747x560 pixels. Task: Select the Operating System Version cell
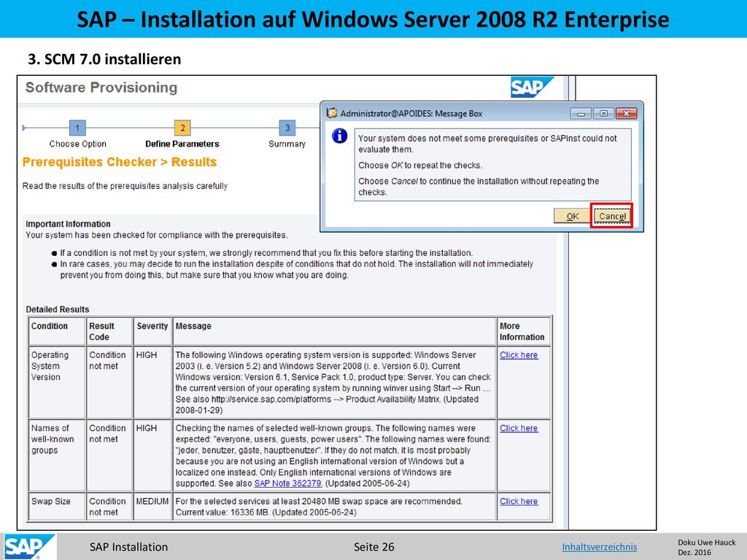tap(57, 382)
